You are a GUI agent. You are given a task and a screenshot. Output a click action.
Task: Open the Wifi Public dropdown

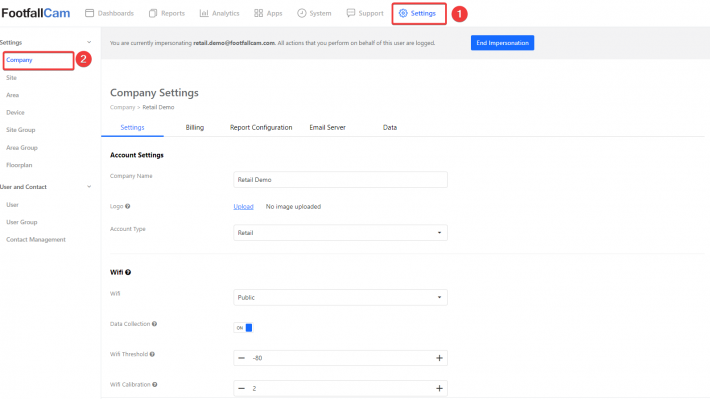point(341,298)
